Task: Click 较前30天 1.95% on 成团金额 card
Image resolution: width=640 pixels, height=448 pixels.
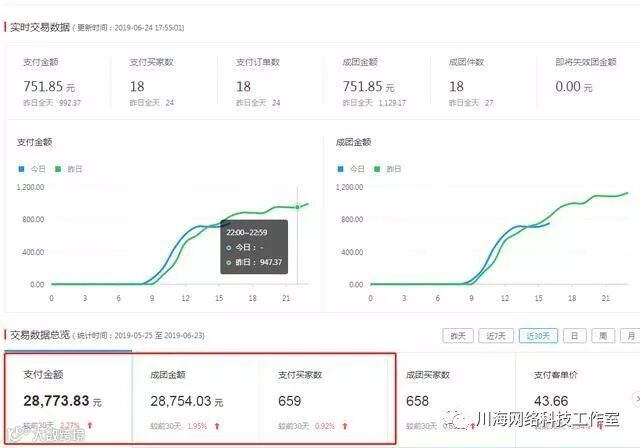Action: tap(179, 426)
